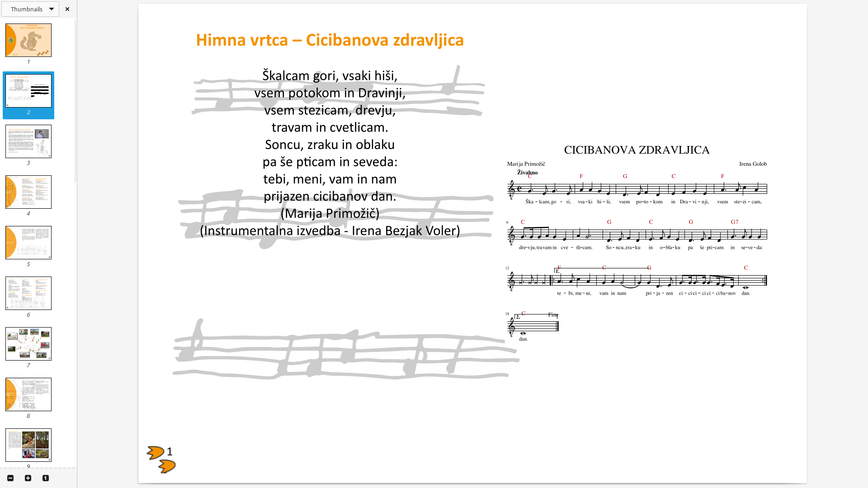Image resolution: width=868 pixels, height=488 pixels.
Task: Open page 3 thumbnail
Action: tap(28, 141)
